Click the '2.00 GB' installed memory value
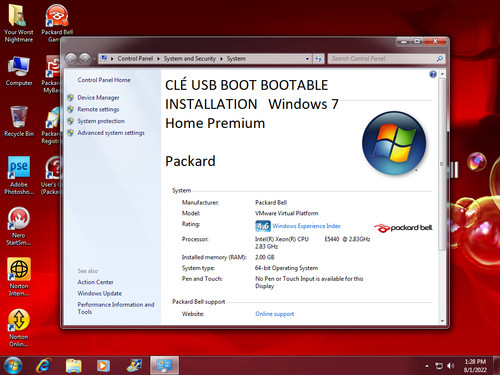Viewport: 500px width, 375px height. [265, 257]
